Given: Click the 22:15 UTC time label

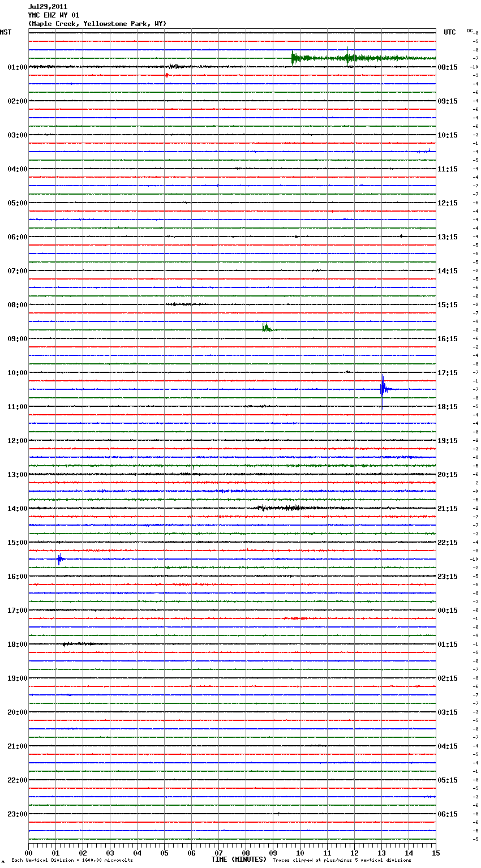Looking at the screenshot, I should [448, 543].
